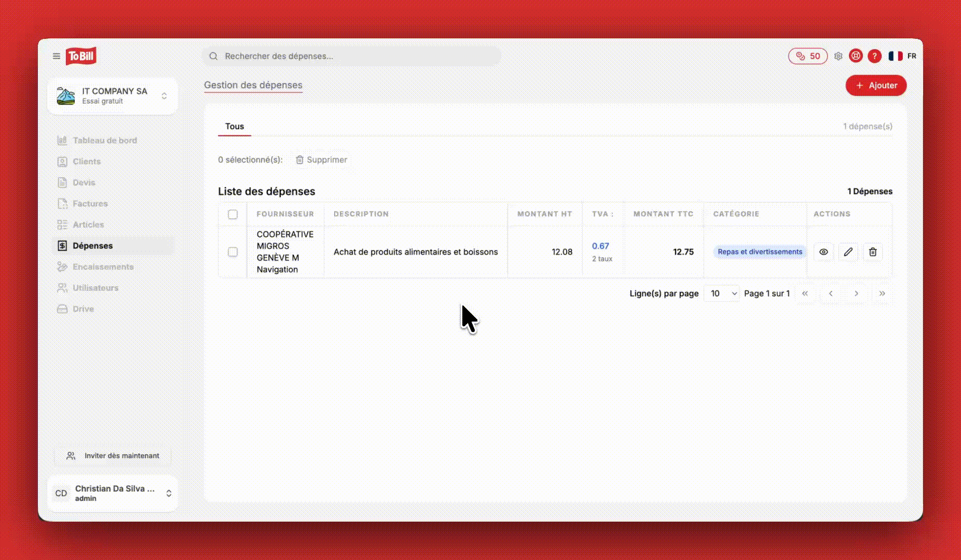The height and width of the screenshot is (560, 961).
Task: Open the FR language selector
Action: point(902,56)
